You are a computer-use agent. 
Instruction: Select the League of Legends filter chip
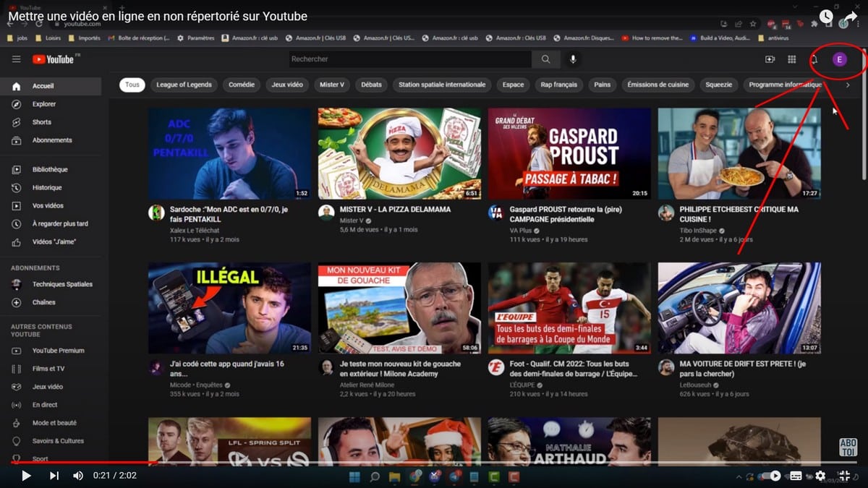click(184, 85)
